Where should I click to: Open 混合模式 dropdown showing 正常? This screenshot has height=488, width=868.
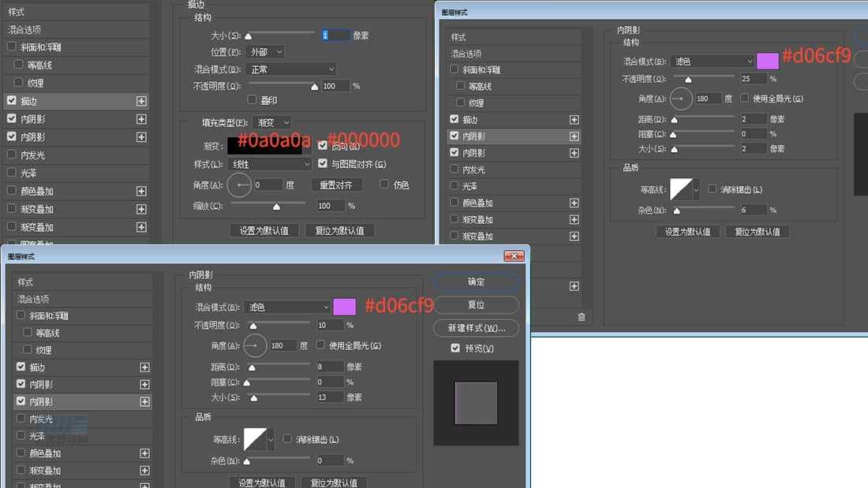(290, 69)
